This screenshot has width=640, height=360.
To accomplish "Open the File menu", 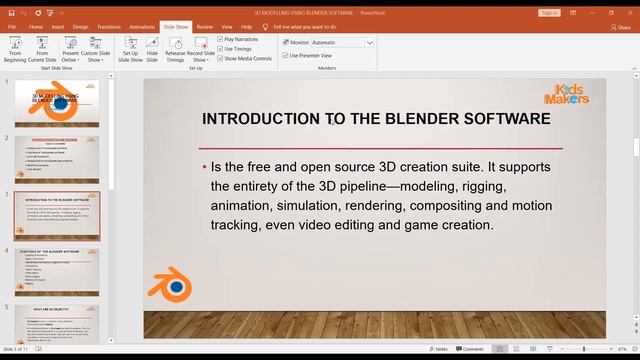I will (12, 27).
